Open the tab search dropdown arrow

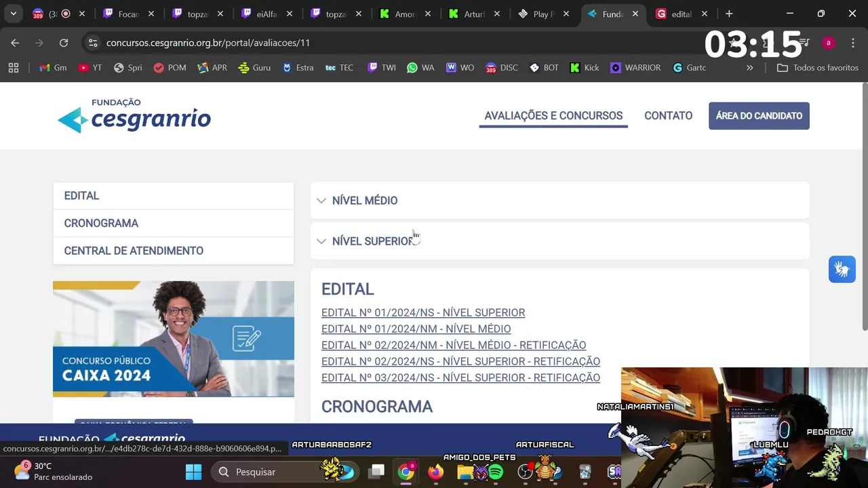[x=14, y=14]
